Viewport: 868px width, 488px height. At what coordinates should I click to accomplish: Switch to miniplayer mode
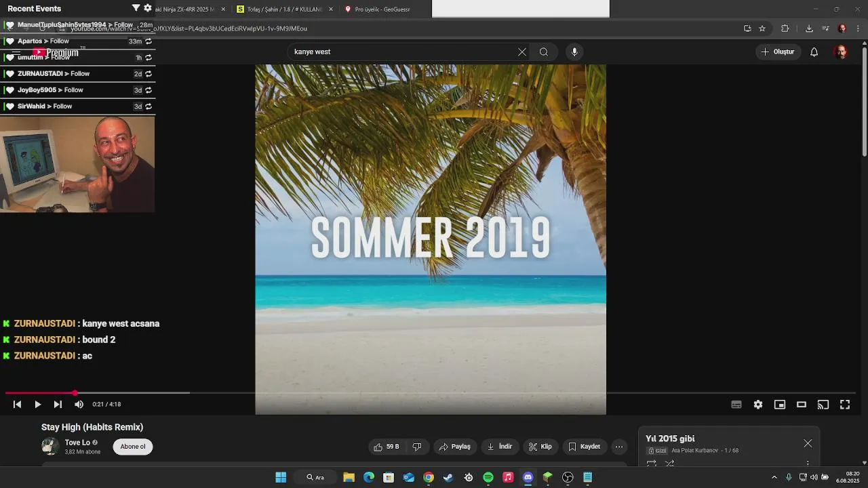[780, 405]
